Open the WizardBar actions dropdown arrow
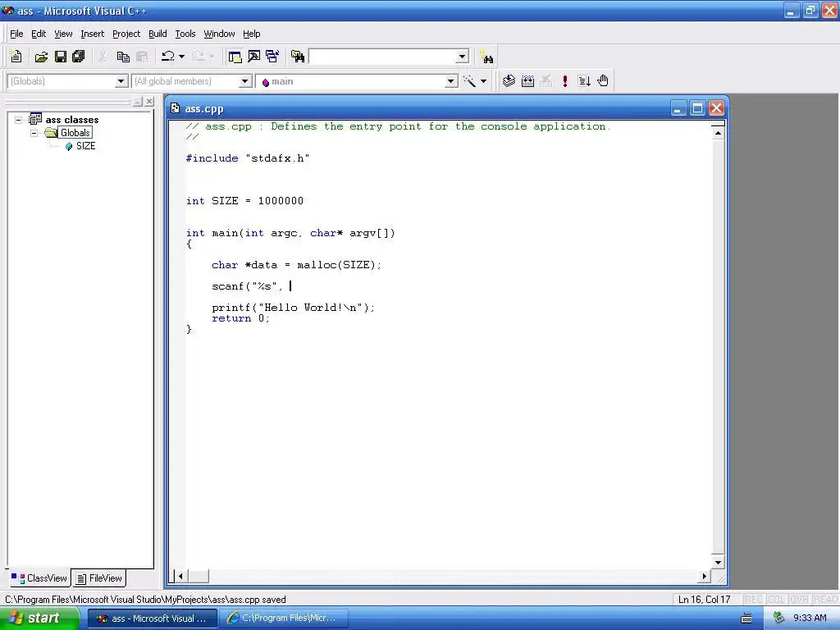Viewport: 840px width, 630px height. pos(483,81)
